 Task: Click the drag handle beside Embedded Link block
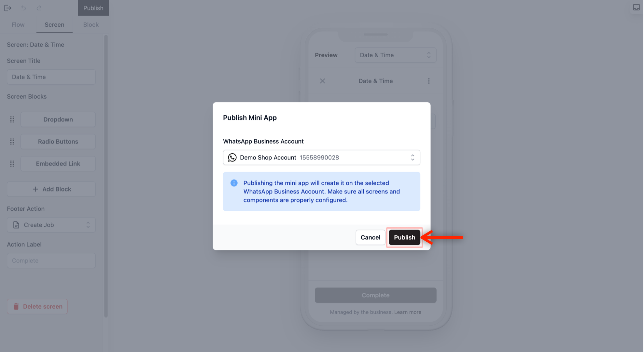click(x=12, y=164)
